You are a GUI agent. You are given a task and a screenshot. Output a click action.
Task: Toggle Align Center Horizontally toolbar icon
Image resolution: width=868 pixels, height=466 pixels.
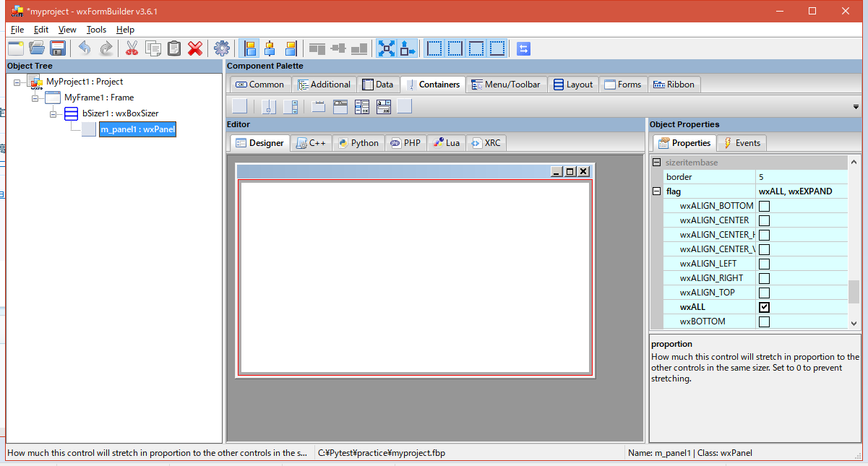270,48
